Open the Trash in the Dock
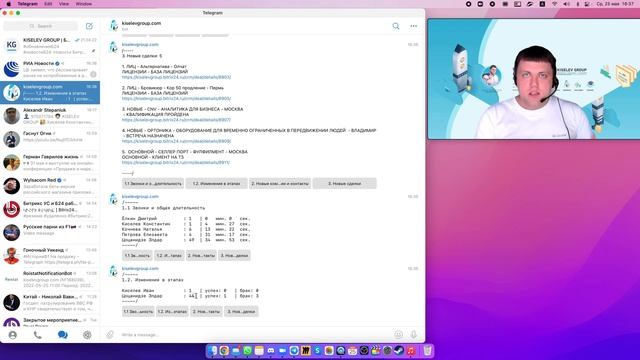The image size is (640, 360). pos(427,351)
